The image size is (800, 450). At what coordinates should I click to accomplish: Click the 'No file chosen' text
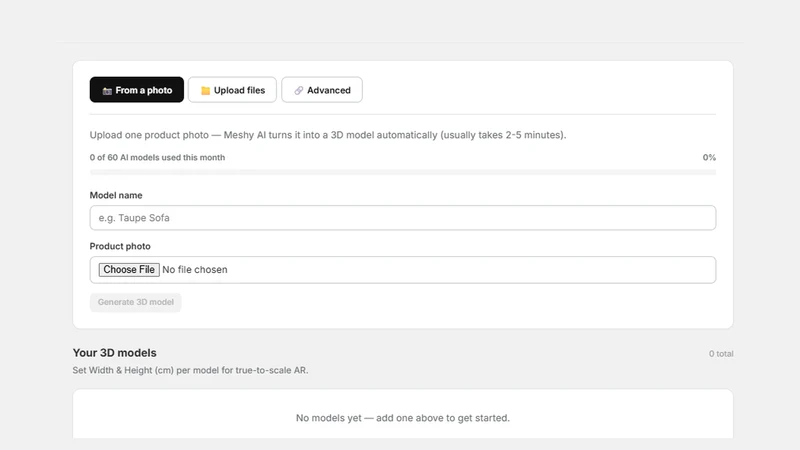195,269
